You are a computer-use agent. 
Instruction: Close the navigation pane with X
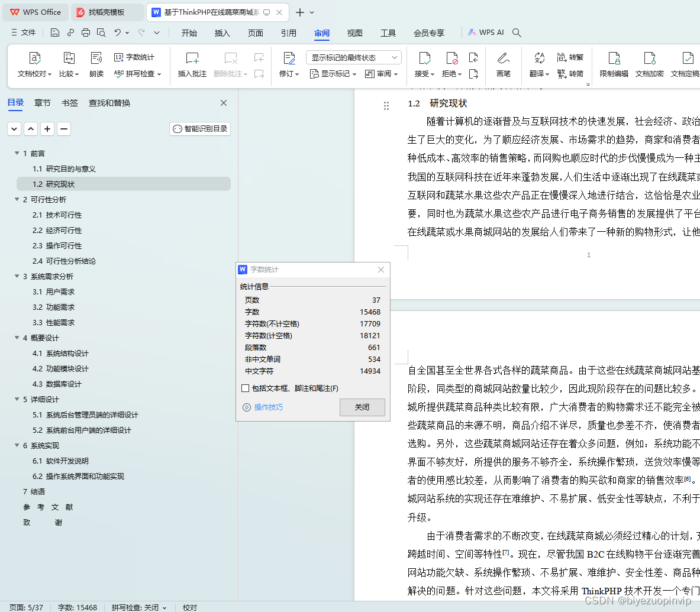pyautogui.click(x=224, y=103)
